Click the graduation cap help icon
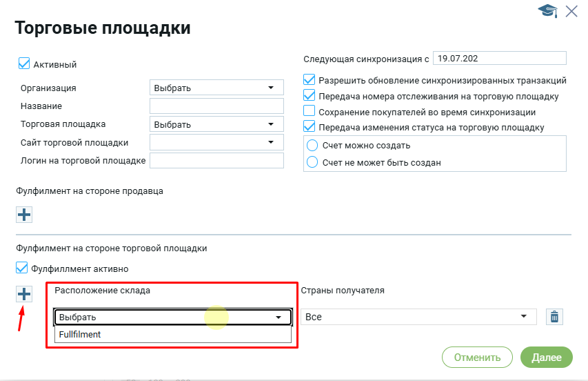The width and height of the screenshot is (588, 381). click(x=548, y=11)
